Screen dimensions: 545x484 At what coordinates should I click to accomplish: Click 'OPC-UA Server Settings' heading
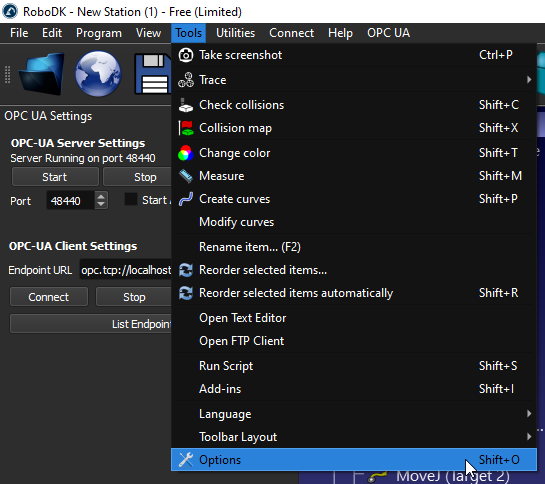[x=78, y=143]
